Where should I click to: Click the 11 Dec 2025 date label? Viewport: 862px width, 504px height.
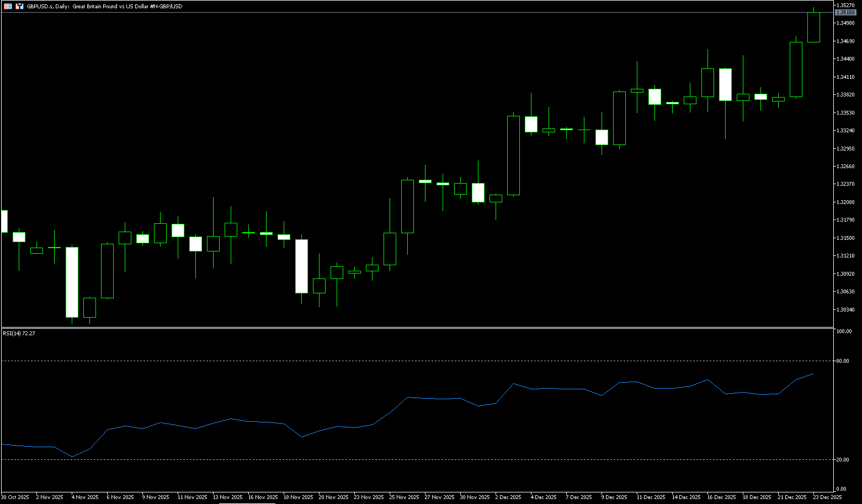pos(651,497)
